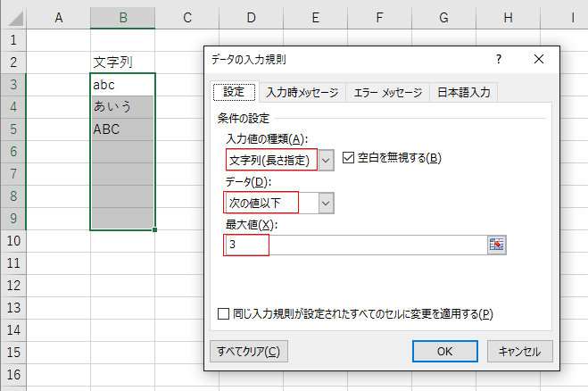This screenshot has width=588, height=391.
Task: Close the データの入力規則 dialog
Action: pos(538,59)
